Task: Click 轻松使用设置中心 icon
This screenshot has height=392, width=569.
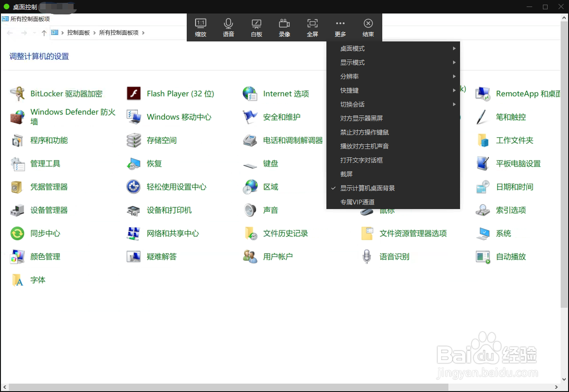Action: point(134,187)
